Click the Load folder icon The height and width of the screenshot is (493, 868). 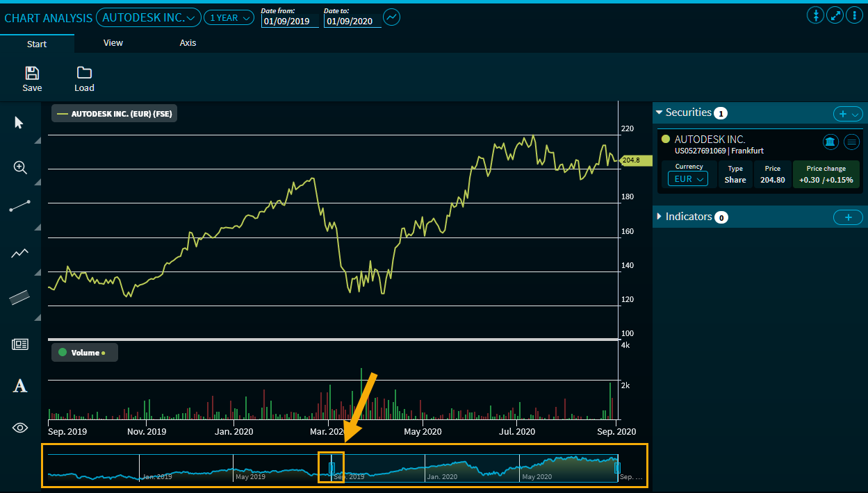click(84, 73)
